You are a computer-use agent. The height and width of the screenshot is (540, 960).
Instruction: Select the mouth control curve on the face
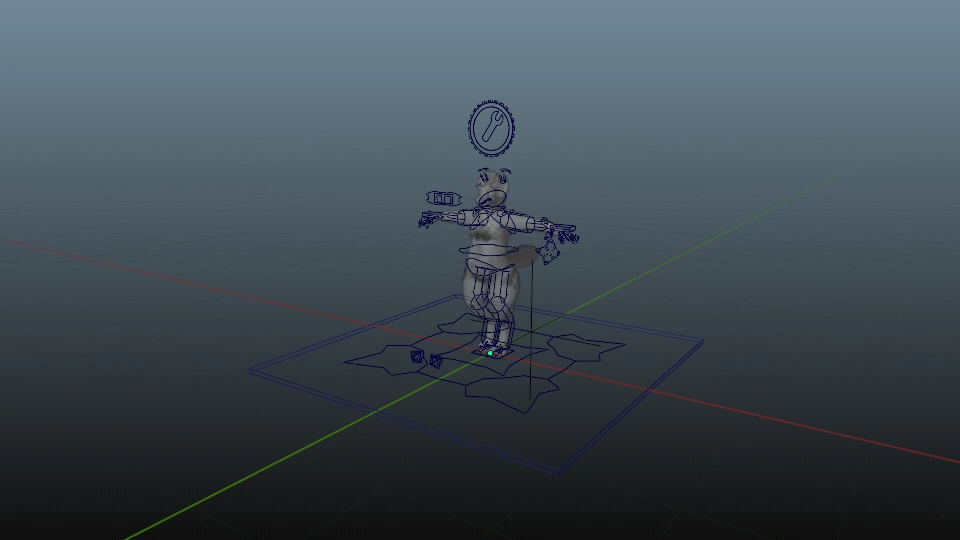click(x=493, y=198)
